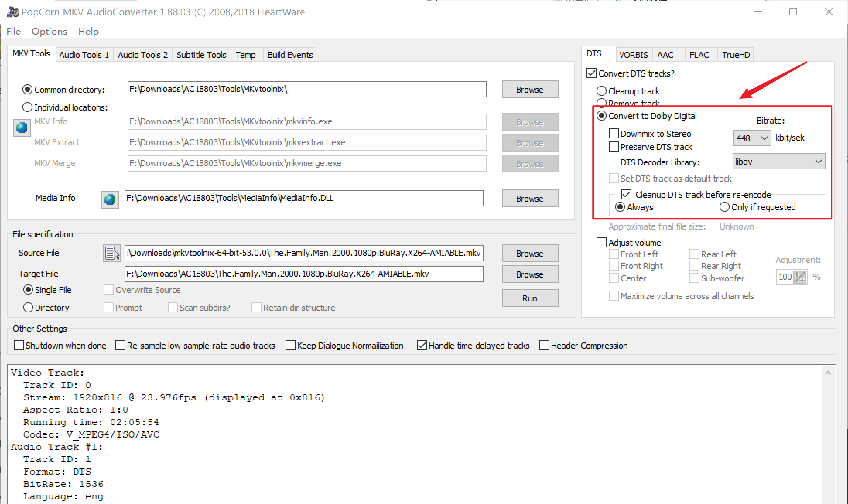Click the globe icon beside MKV Info
Image resolution: width=848 pixels, height=504 pixels.
[x=22, y=127]
